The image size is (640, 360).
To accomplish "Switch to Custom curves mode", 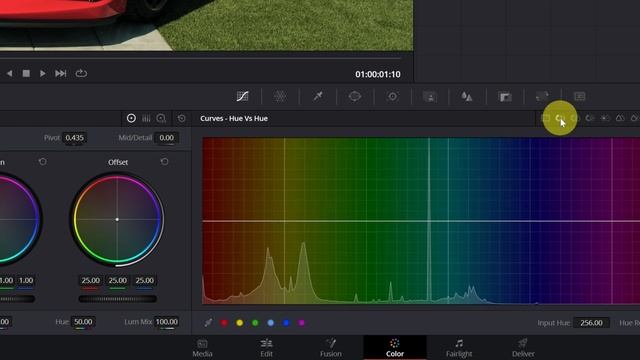I will coord(545,118).
